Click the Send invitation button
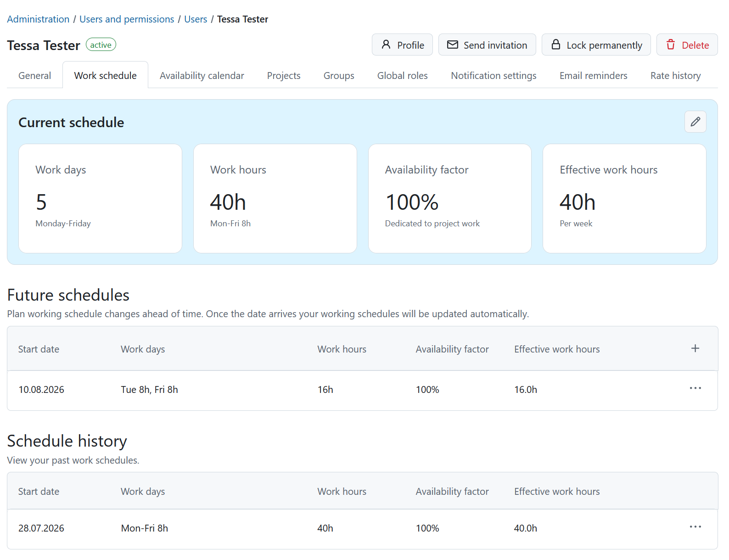The height and width of the screenshot is (560, 729). click(487, 45)
